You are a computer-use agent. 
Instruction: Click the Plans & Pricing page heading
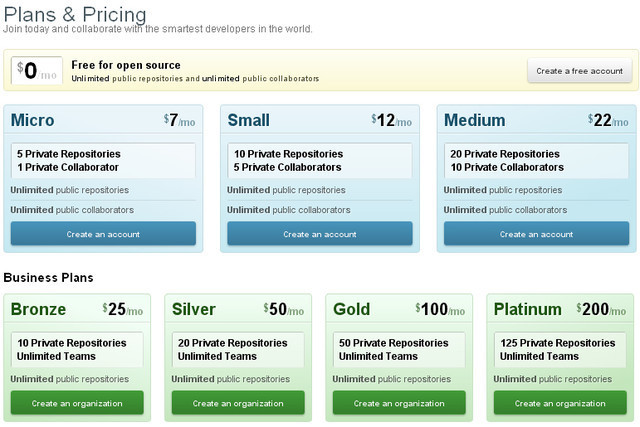tap(75, 14)
